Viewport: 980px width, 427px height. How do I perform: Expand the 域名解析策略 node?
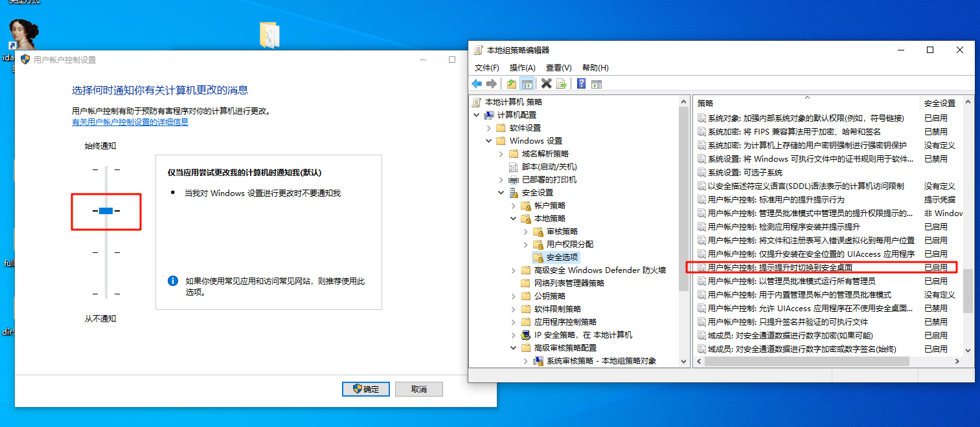(x=501, y=154)
